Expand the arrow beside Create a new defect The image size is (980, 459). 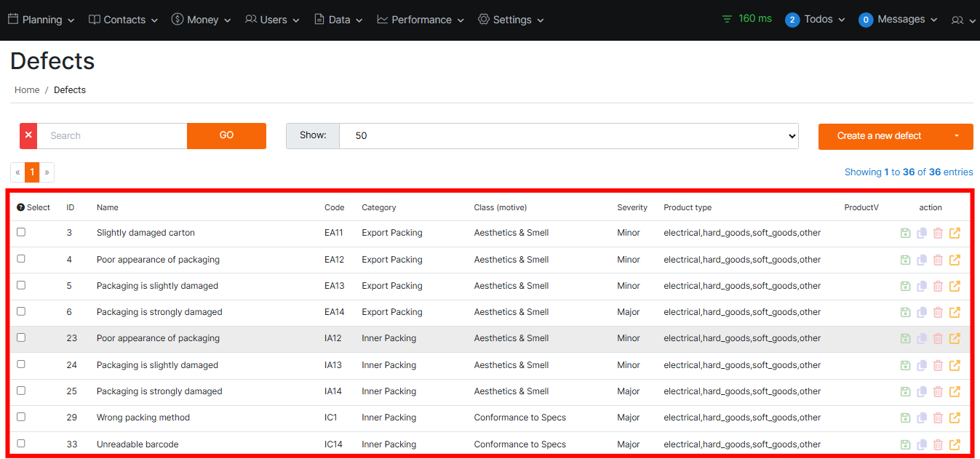956,136
